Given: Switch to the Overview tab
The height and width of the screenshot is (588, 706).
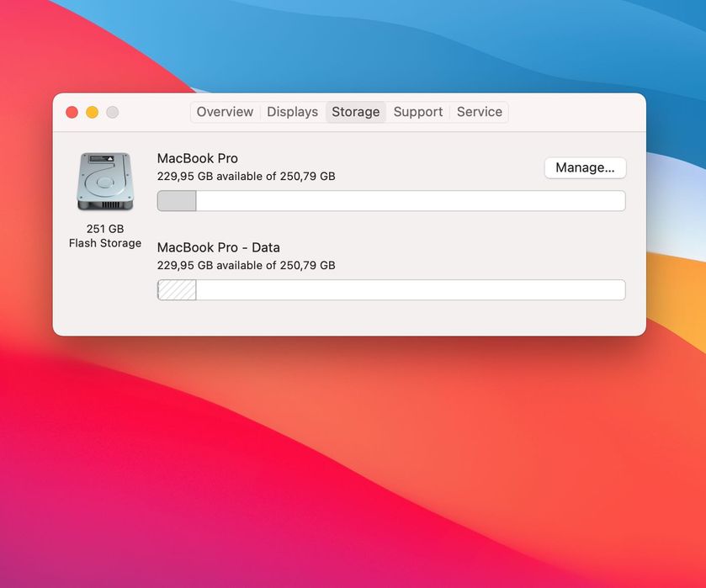Looking at the screenshot, I should [225, 112].
